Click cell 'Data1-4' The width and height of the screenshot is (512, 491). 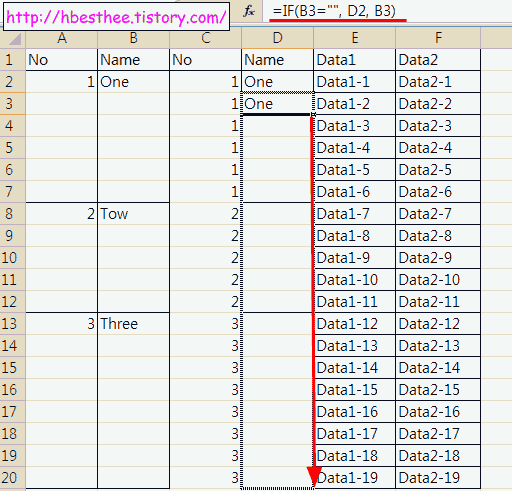click(355, 148)
